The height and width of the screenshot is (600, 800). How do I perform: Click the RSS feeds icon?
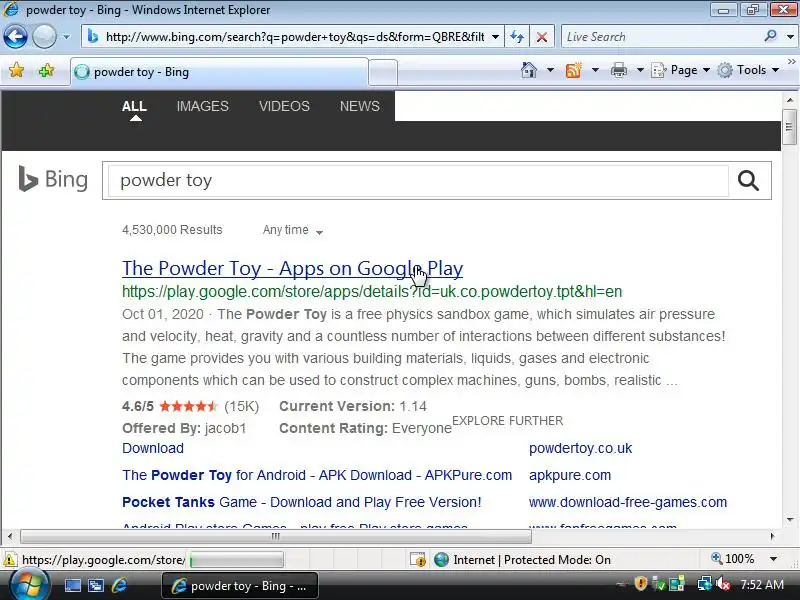pyautogui.click(x=573, y=70)
